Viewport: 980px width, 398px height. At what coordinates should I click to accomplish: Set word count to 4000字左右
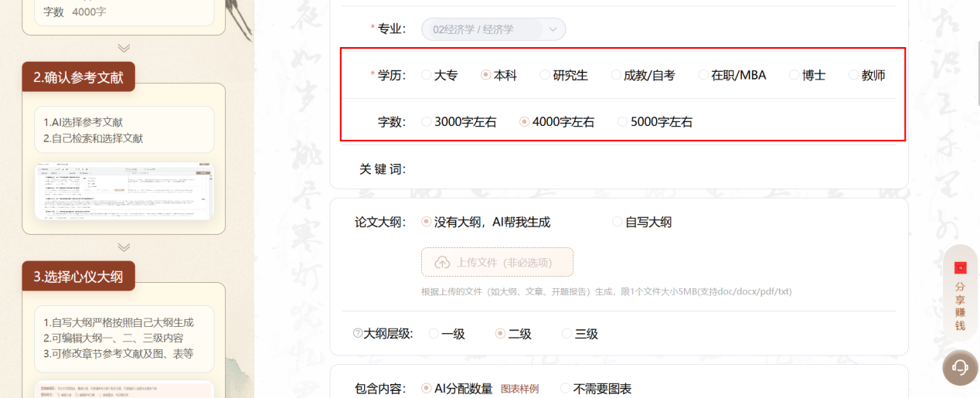[x=525, y=121]
